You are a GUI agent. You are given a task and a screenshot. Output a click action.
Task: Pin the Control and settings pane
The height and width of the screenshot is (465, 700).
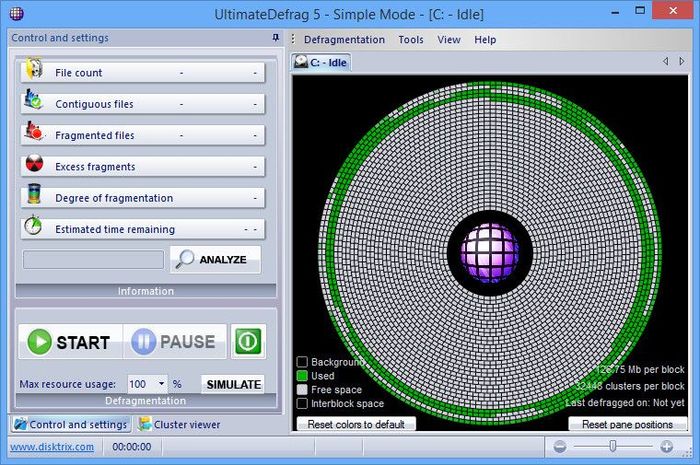point(276,38)
